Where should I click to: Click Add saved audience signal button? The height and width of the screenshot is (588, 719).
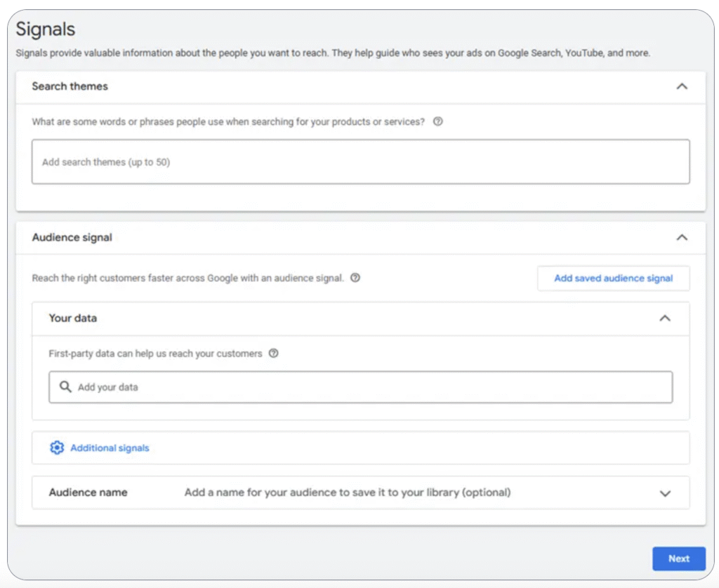pos(614,278)
